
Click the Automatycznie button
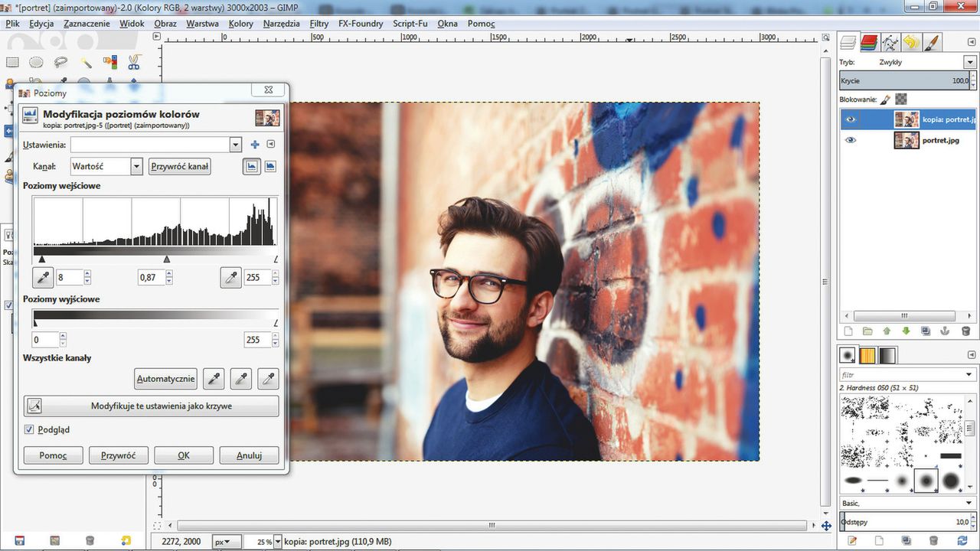point(166,378)
